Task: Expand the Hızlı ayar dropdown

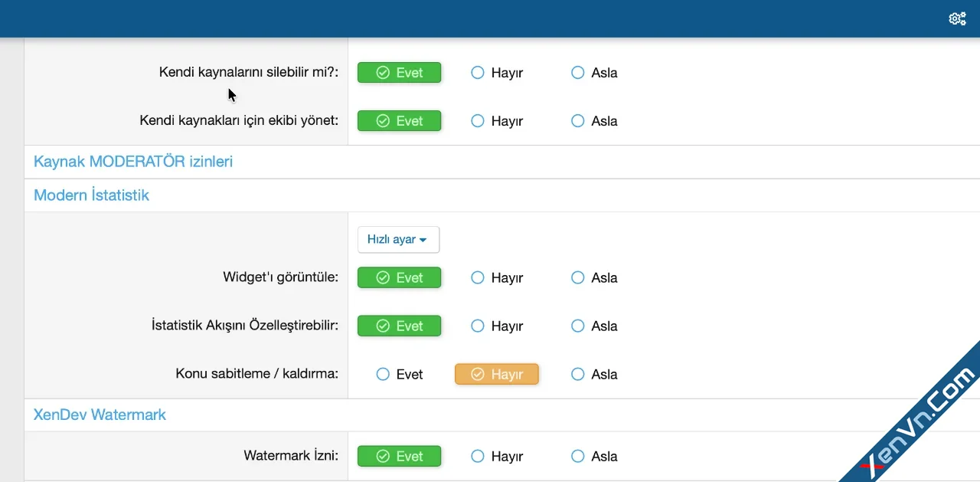Action: (398, 240)
